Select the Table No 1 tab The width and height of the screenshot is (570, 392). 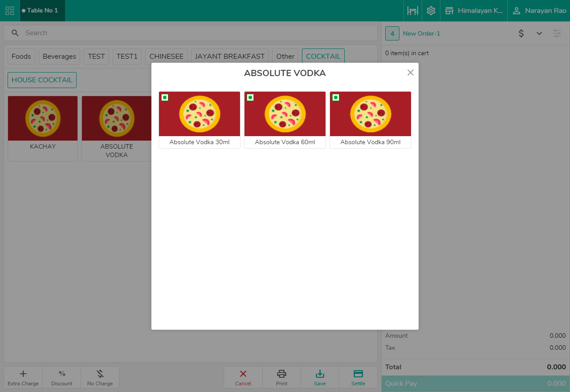point(42,11)
